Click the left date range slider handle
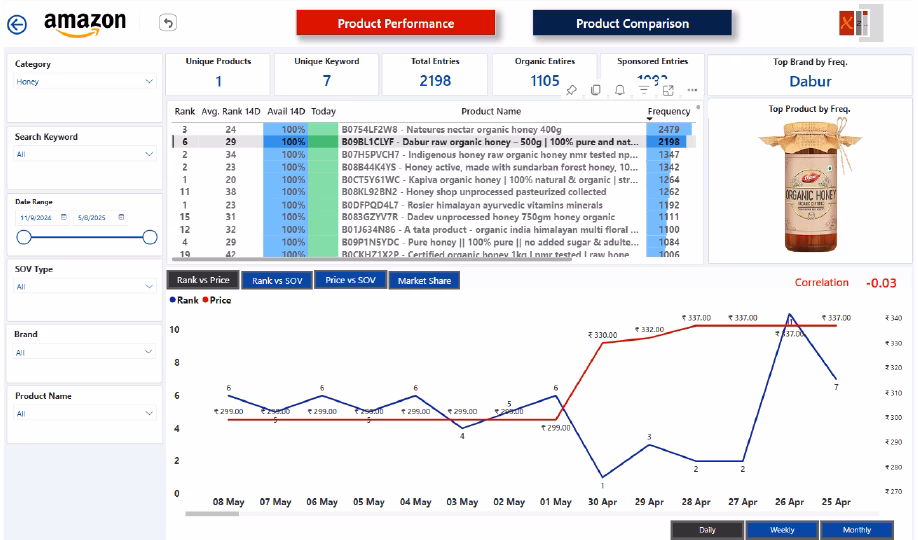 pos(24,237)
